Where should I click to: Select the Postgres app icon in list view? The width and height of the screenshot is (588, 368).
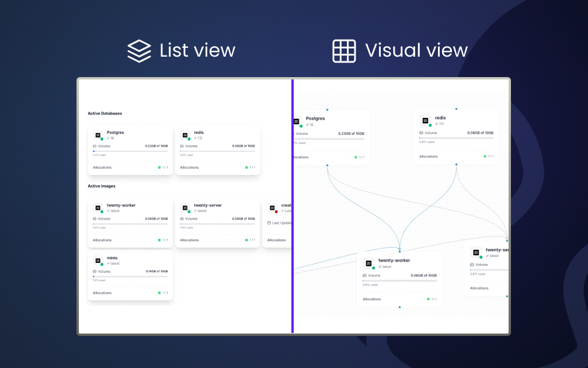click(x=98, y=135)
